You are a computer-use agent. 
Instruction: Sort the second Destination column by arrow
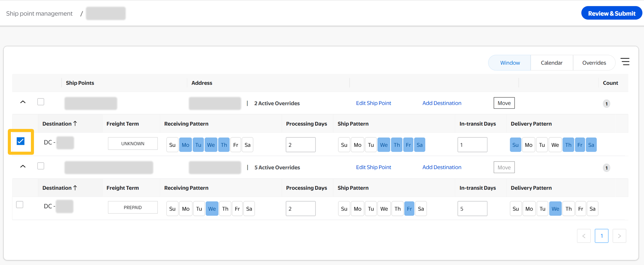pyautogui.click(x=75, y=188)
